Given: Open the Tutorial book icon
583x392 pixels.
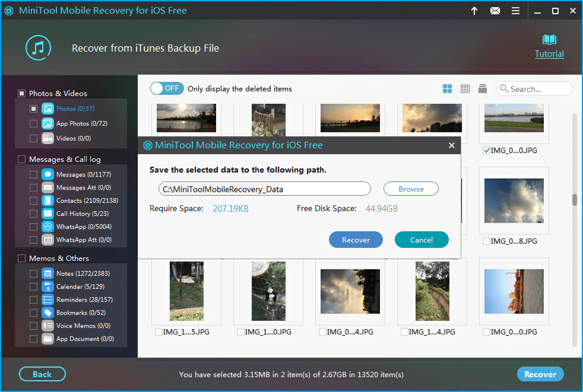Looking at the screenshot, I should pos(549,39).
